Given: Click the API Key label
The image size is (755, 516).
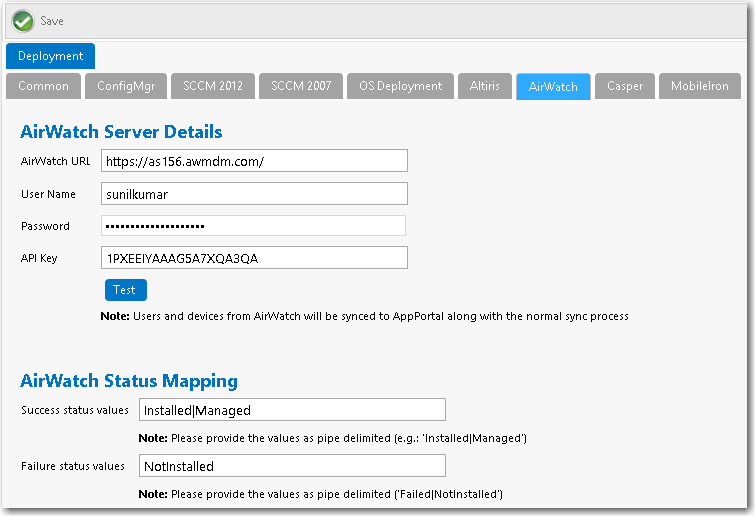Looking at the screenshot, I should 39,258.
